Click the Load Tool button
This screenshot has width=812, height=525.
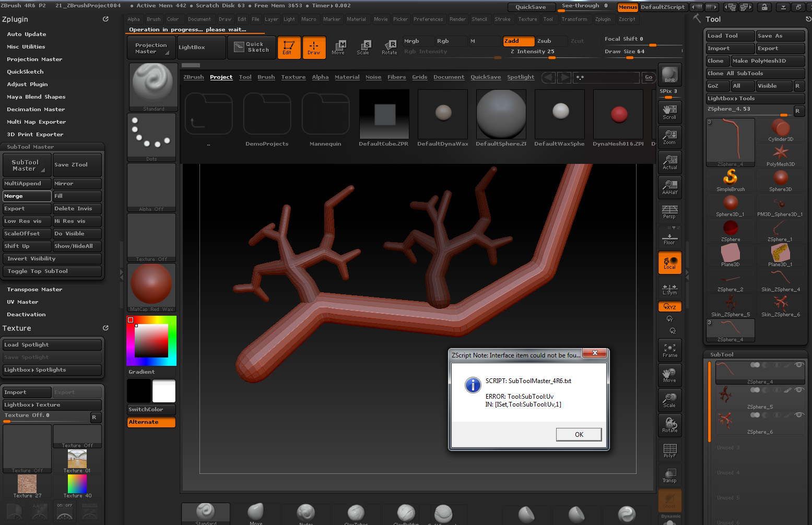pyautogui.click(x=731, y=36)
